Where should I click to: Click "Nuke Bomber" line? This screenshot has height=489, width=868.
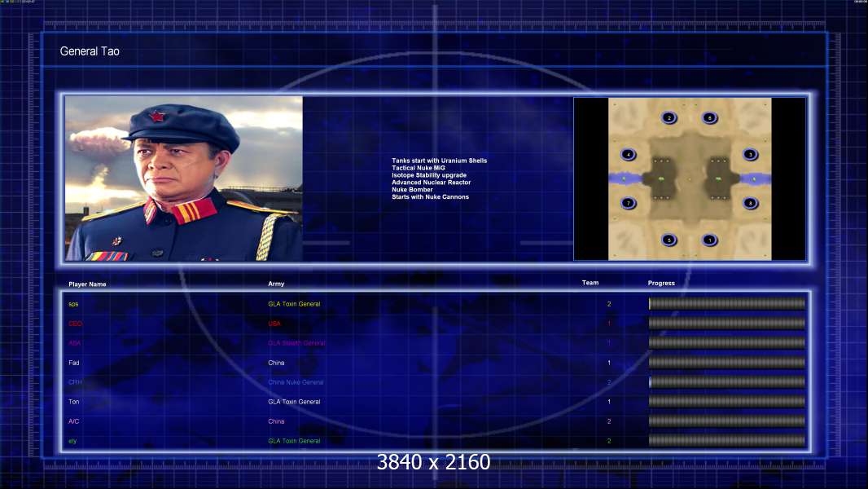(412, 189)
